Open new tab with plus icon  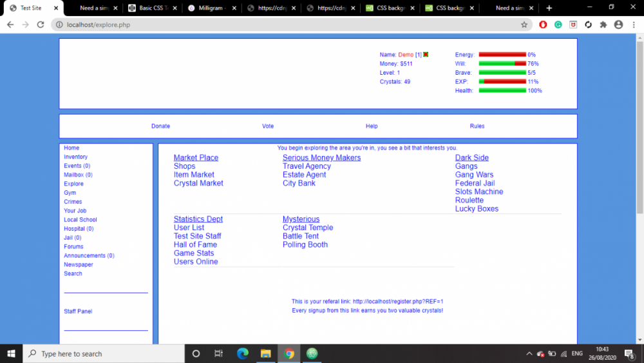(x=549, y=8)
